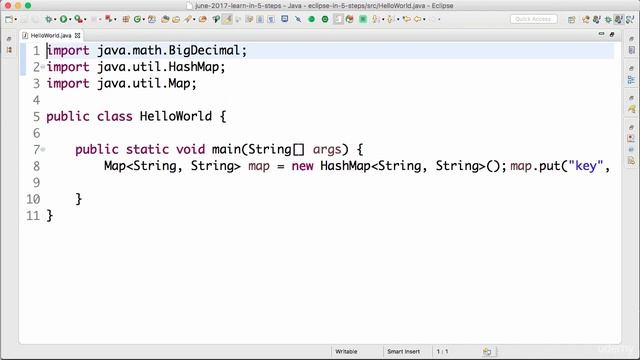Click the New Java Class icon
Viewport: 640px width, 360px height.
point(138,19)
